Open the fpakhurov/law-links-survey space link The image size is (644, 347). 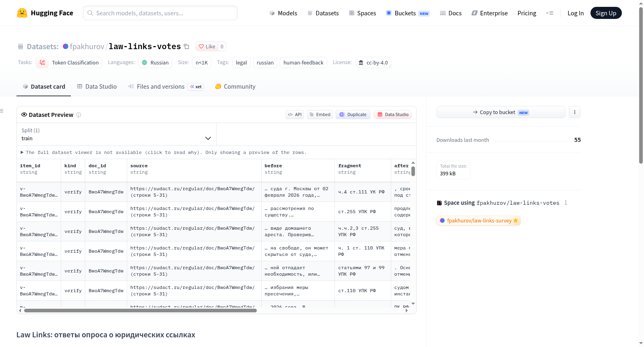click(x=479, y=220)
